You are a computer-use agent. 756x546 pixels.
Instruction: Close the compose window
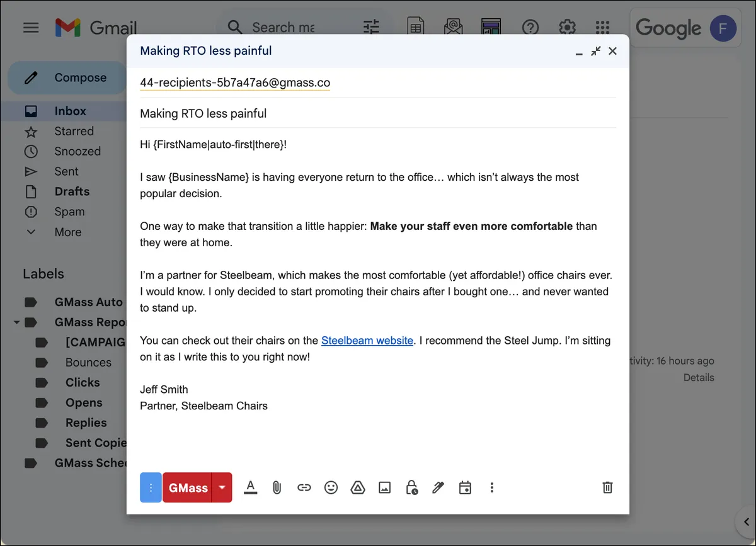(x=612, y=52)
